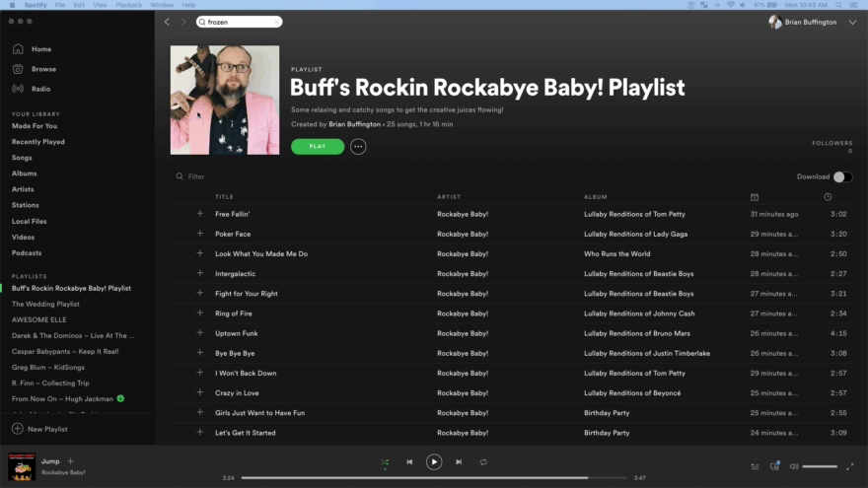
Task: Toggle shuffle playback
Action: click(385, 462)
